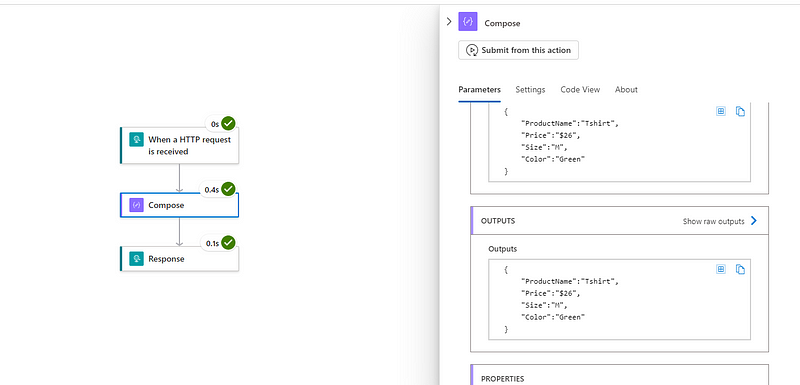Screen dimensions: 800x385
Task: Show raw outputs link
Action: pos(713,221)
